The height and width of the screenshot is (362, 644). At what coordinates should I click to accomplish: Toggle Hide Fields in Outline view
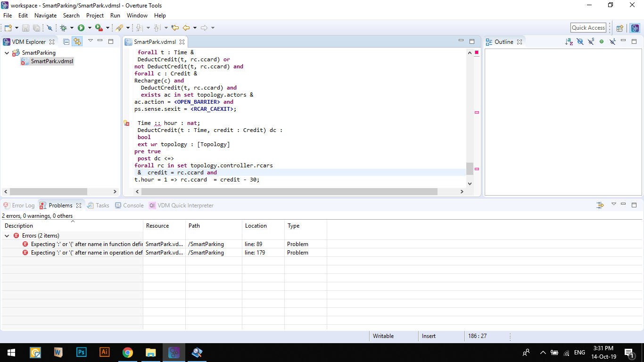580,41
